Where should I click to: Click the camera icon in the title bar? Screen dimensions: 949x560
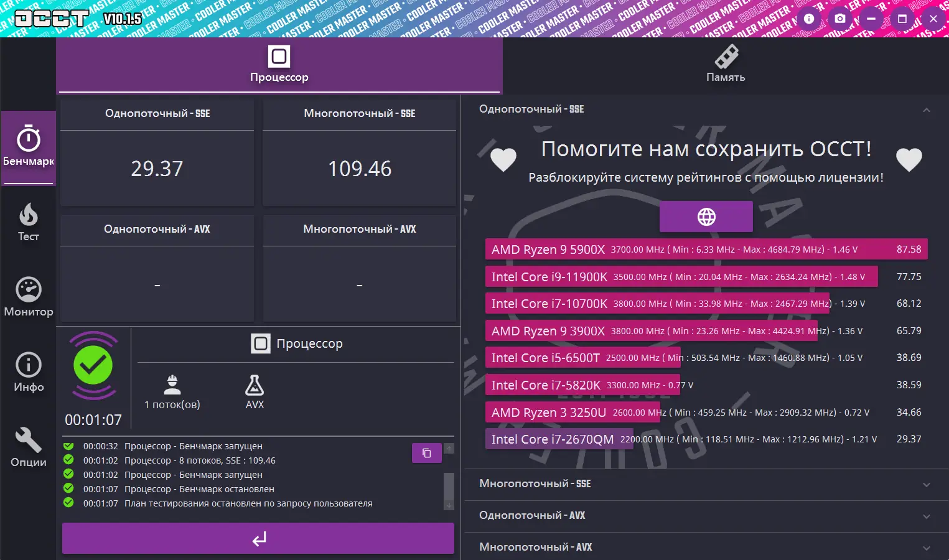pyautogui.click(x=839, y=19)
